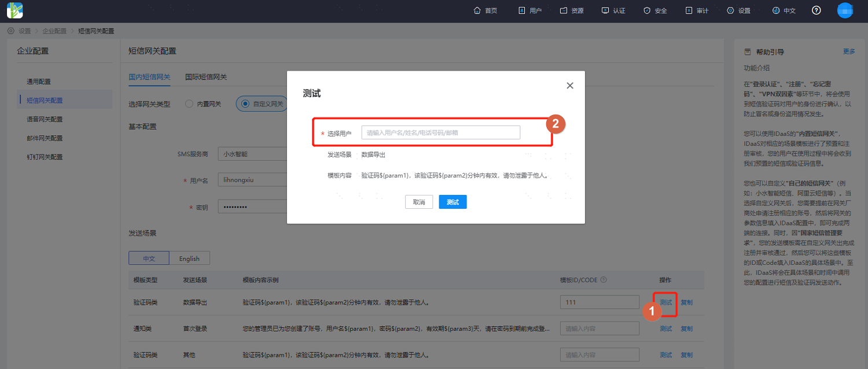Viewport: 868px width, 369px height.
Task: Click 复制 link in 其他 row
Action: [x=686, y=355]
